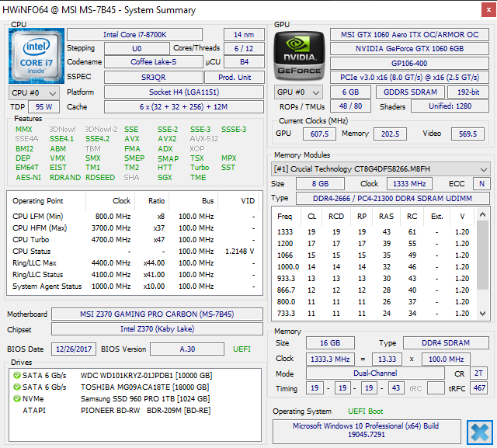This screenshot has height=448, width=497.
Task: Click the 1333.3 MHz memory clock field
Action: pyautogui.click(x=330, y=359)
